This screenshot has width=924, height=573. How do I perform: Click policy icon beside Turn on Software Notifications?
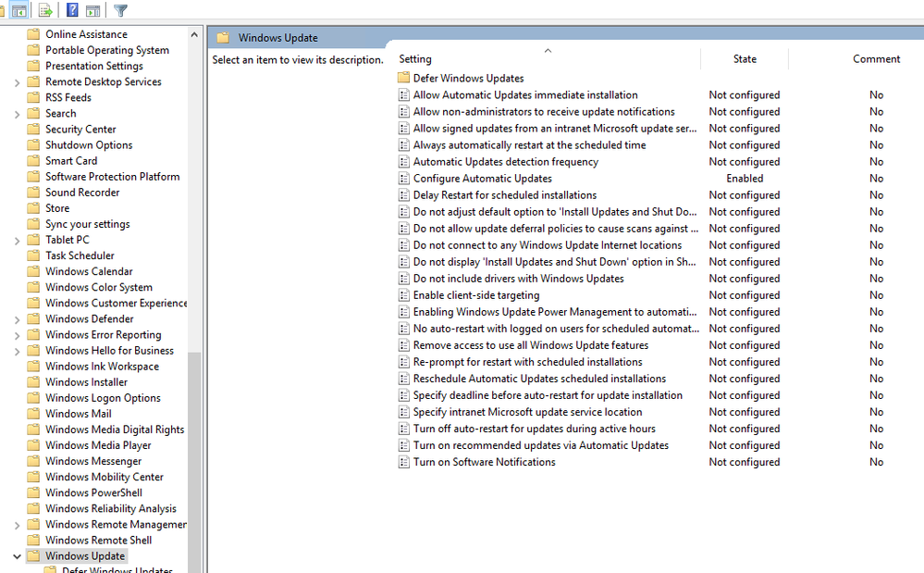pyautogui.click(x=403, y=462)
